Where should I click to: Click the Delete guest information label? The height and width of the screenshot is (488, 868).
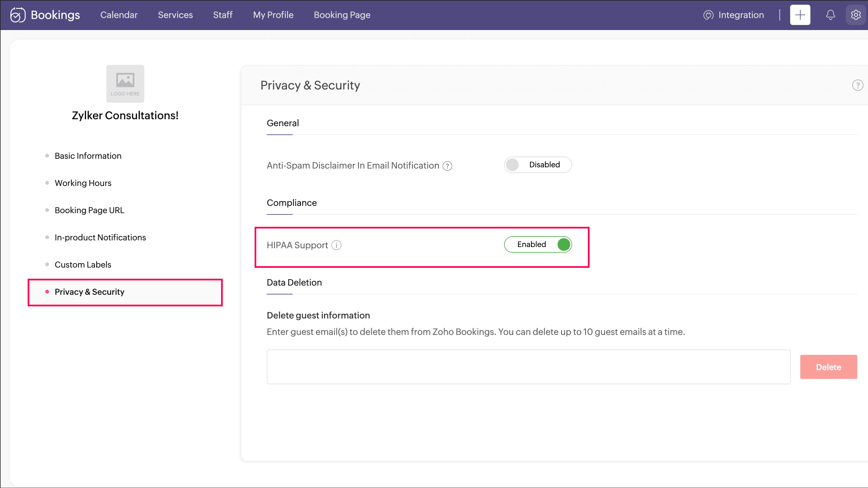point(318,316)
